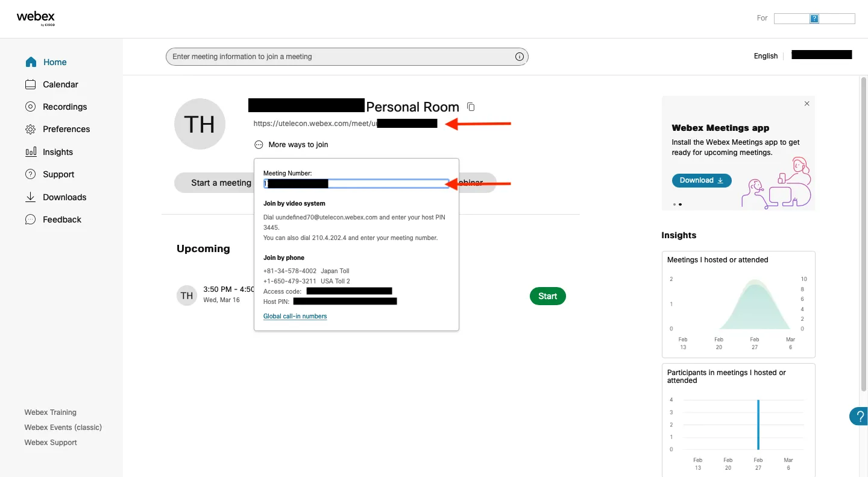
Task: Collapse More ways to join
Action: point(292,145)
